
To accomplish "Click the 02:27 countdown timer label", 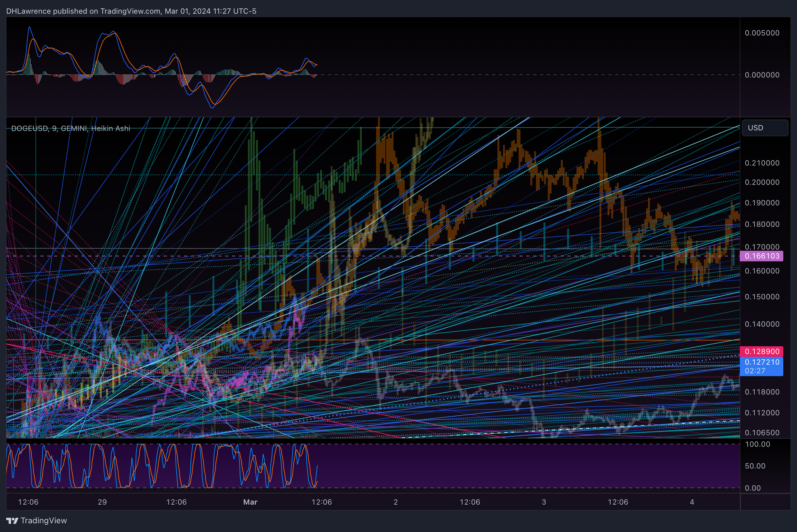I will click(x=755, y=371).
